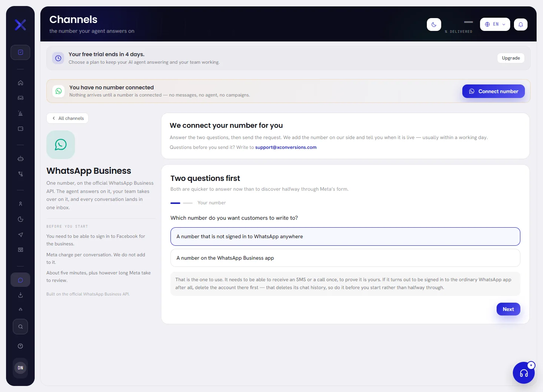Choose 'A number on the WhatsApp Business app'

point(345,258)
